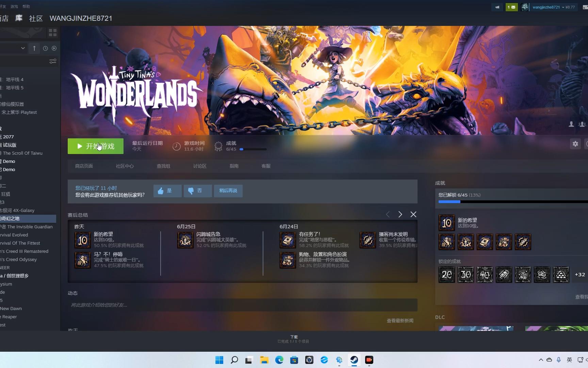This screenshot has width=588, height=368.
Task: Select The Invisible Guardian in game list
Action: [x=27, y=227]
